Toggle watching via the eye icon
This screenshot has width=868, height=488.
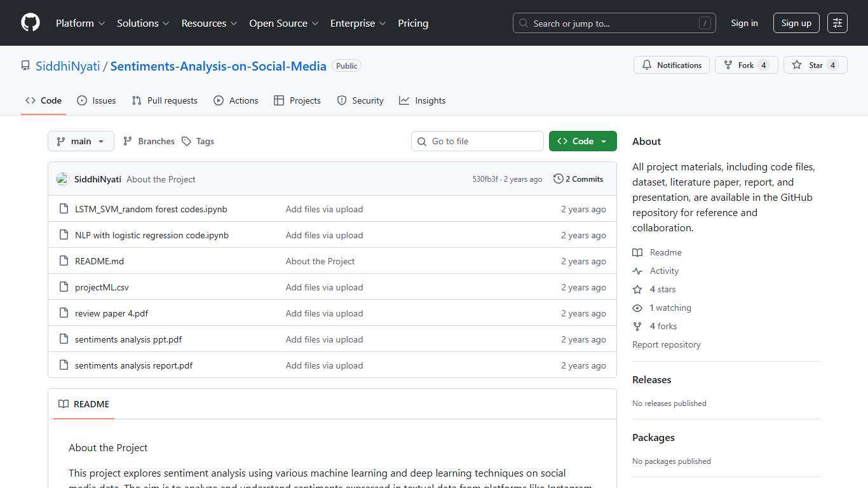click(x=637, y=308)
